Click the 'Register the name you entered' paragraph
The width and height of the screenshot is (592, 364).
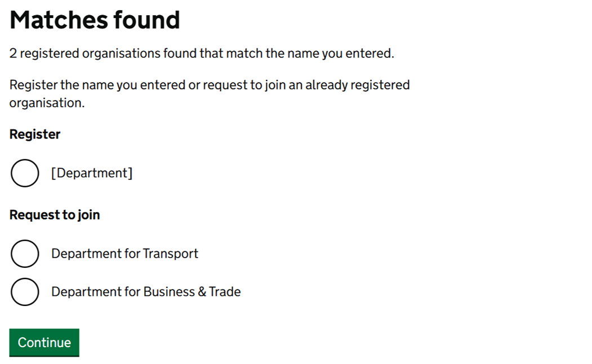pyautogui.click(x=210, y=86)
